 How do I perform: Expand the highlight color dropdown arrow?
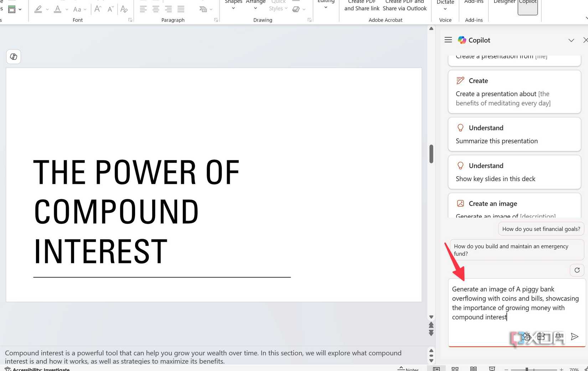tap(47, 10)
